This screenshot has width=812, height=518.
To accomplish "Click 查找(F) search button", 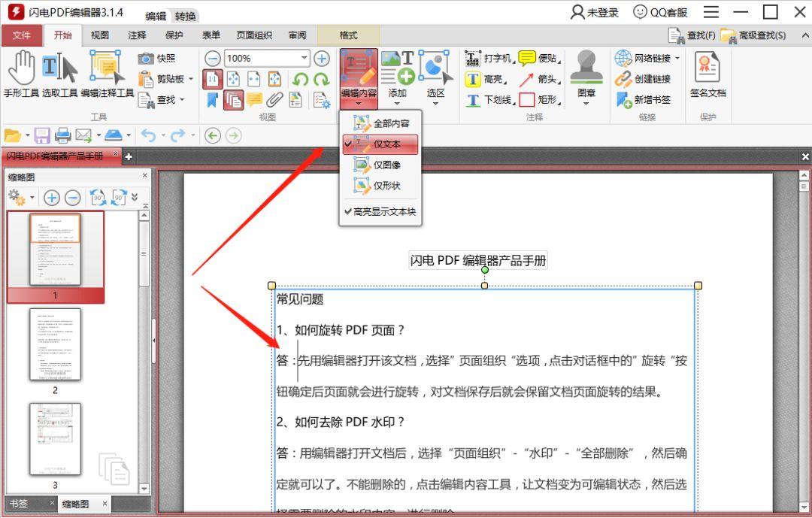I will [x=692, y=35].
